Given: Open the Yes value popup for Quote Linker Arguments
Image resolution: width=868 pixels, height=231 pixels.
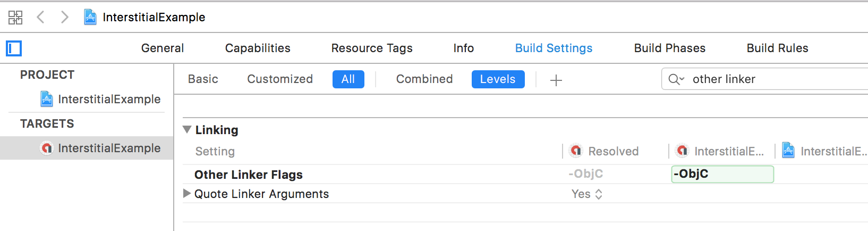Looking at the screenshot, I should [x=587, y=194].
